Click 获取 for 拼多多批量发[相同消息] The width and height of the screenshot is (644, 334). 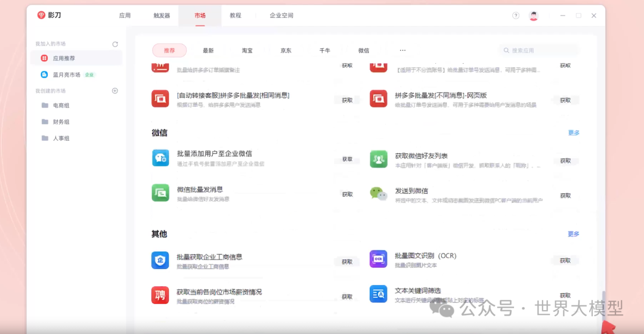click(x=348, y=100)
